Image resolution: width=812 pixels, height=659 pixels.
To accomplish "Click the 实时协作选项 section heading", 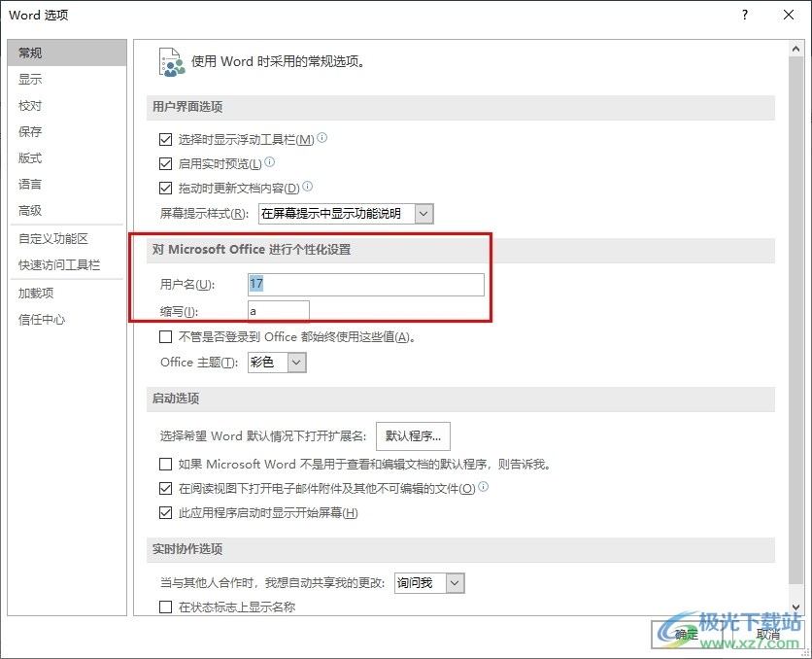I will click(187, 549).
